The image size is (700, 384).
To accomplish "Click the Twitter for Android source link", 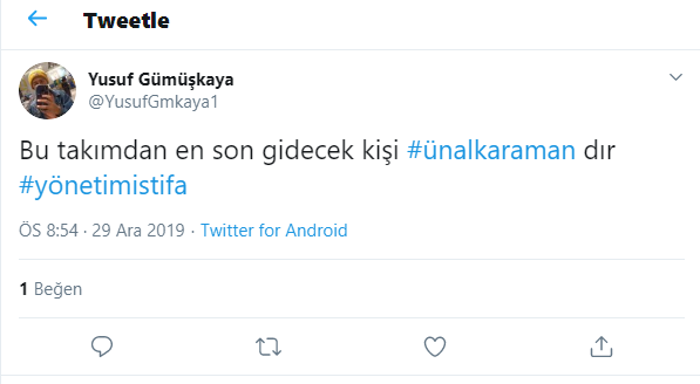I will point(274,230).
